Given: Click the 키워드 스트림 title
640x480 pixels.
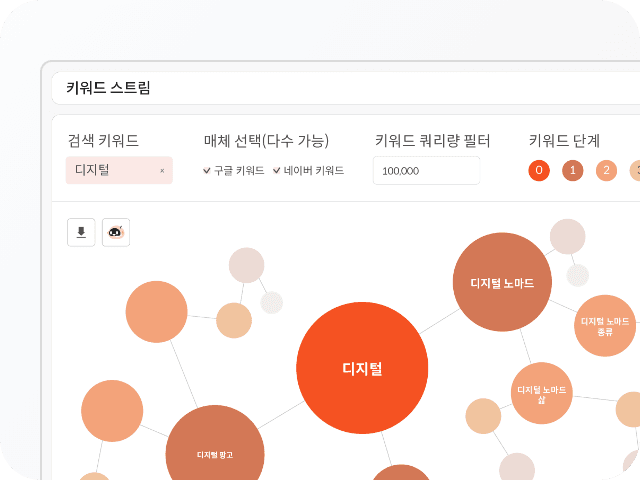Looking at the screenshot, I should tap(109, 88).
